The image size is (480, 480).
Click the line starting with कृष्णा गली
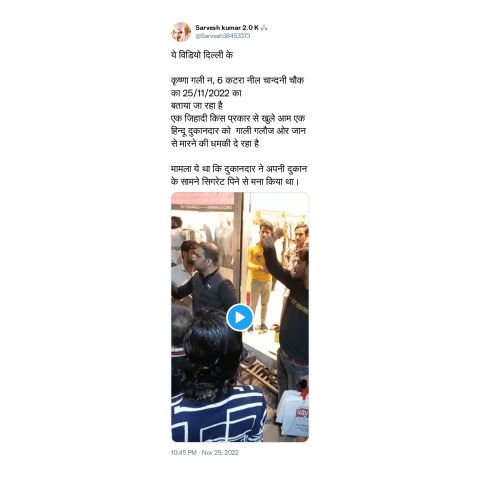tap(237, 80)
